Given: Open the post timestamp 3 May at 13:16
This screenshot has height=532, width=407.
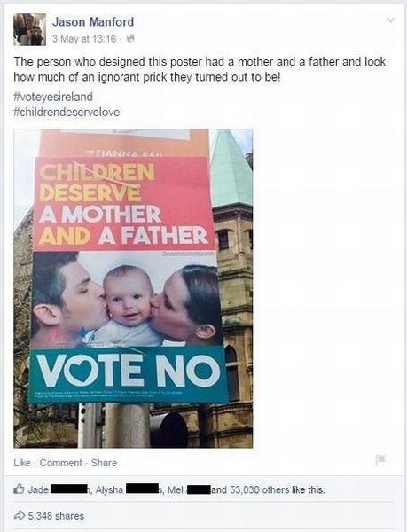Looking at the screenshot, I should 84,39.
